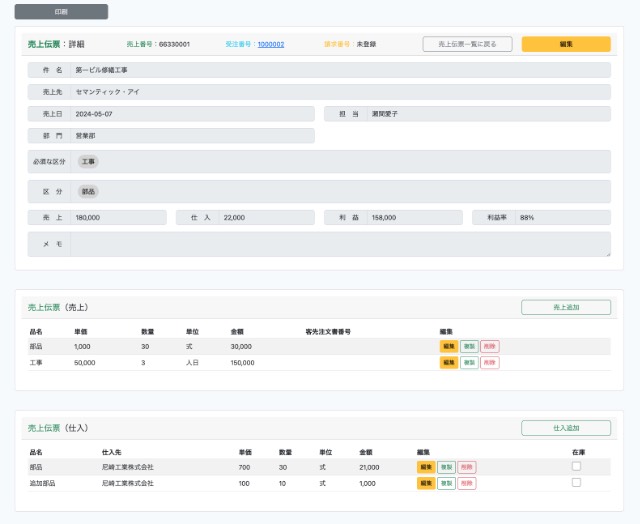This screenshot has width=640, height=524.
Task: Duplicate the 工事 sales row
Action: (469, 362)
